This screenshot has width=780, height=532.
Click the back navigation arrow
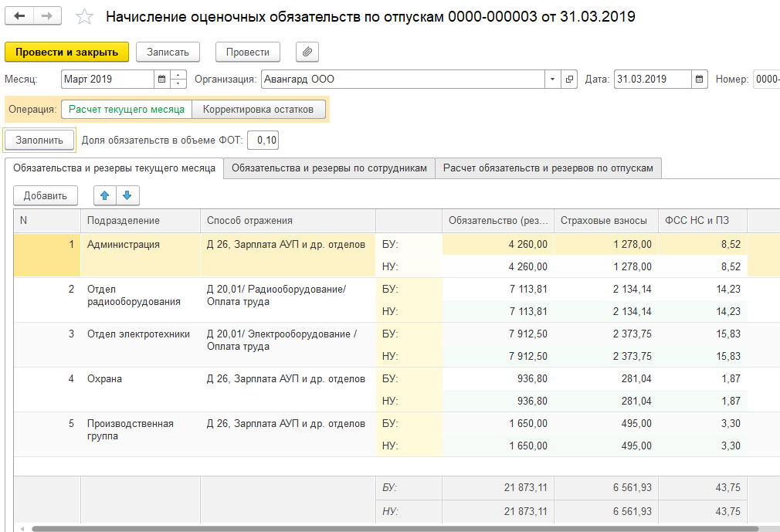(20, 16)
